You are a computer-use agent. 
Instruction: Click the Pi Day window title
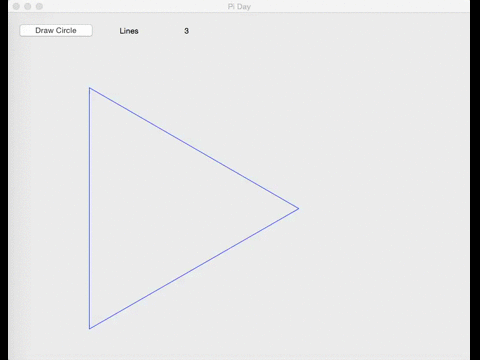(239, 7)
